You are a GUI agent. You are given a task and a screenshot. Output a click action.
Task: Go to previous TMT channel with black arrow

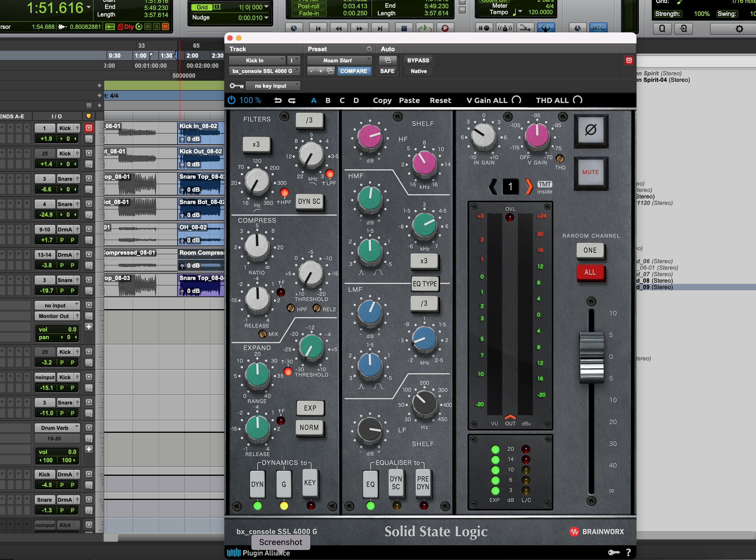(x=494, y=186)
